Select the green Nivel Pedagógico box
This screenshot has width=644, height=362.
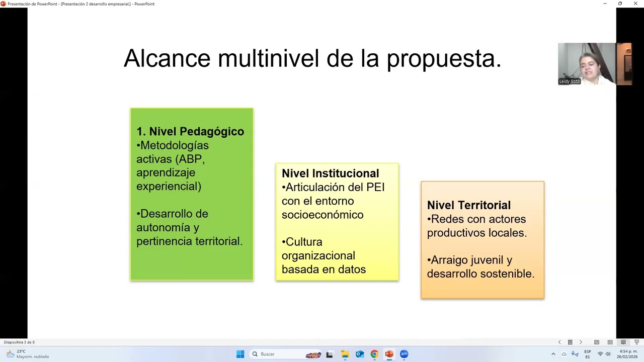pos(192,194)
